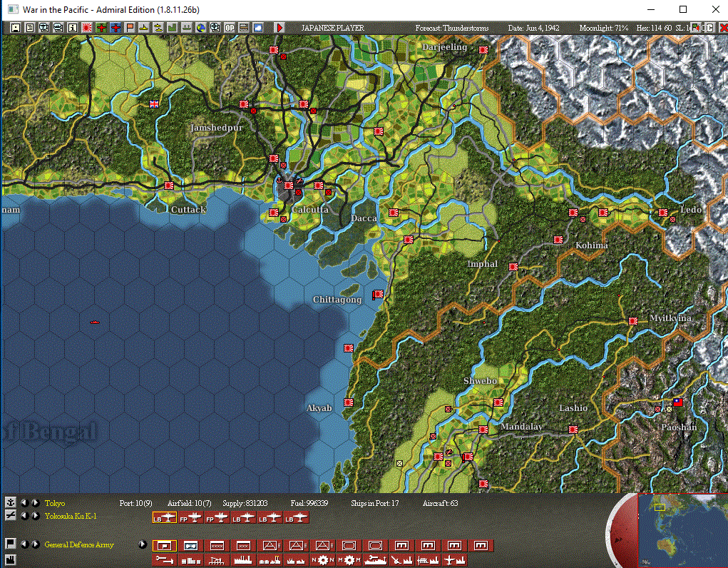Go to next air group after Yokosuka Ku K-1

pyautogui.click(x=35, y=516)
